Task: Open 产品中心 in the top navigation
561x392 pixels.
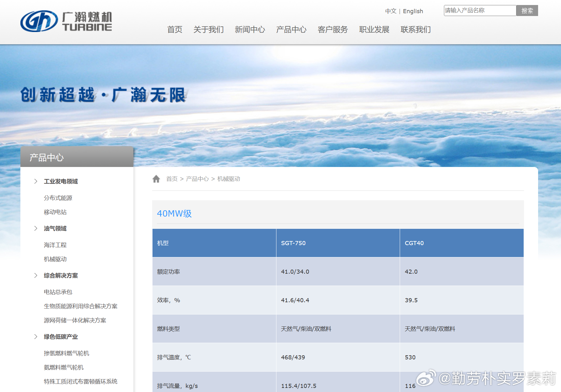Action: tap(291, 30)
